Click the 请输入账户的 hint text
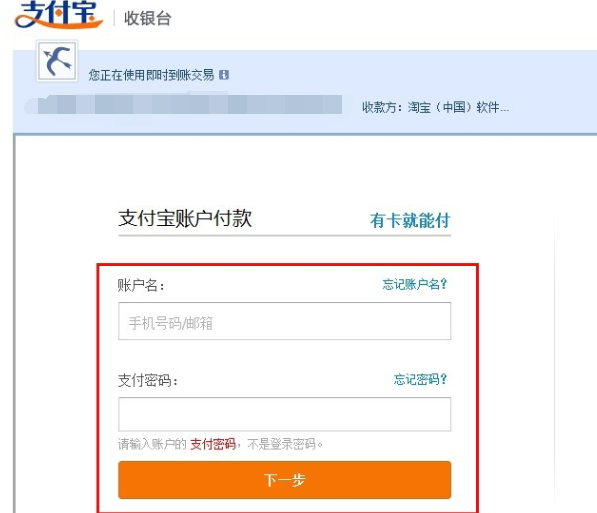Image resolution: width=597 pixels, height=513 pixels. (152, 444)
